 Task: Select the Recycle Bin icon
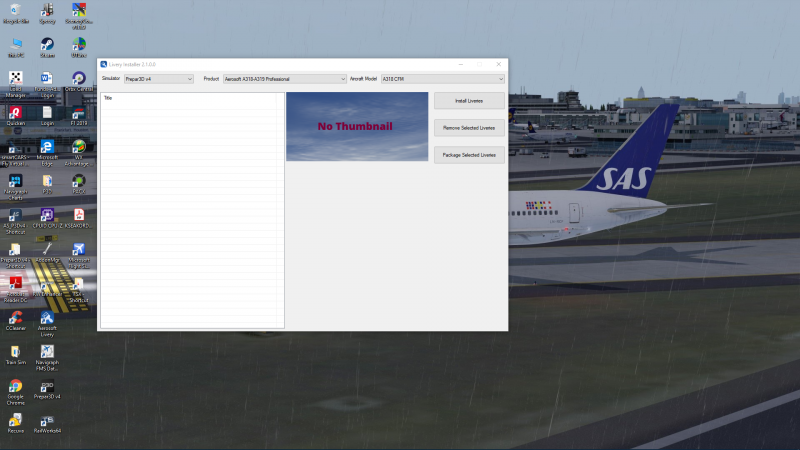(15, 13)
